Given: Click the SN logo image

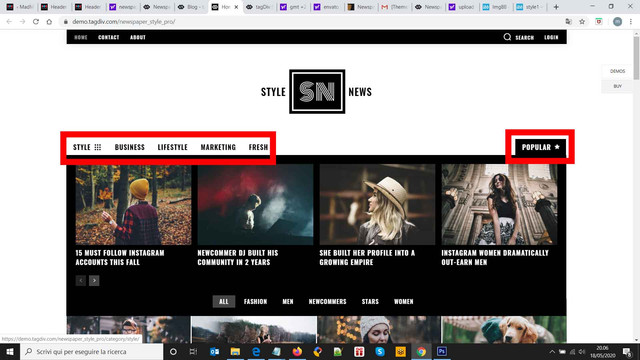Looking at the screenshot, I should 317,91.
